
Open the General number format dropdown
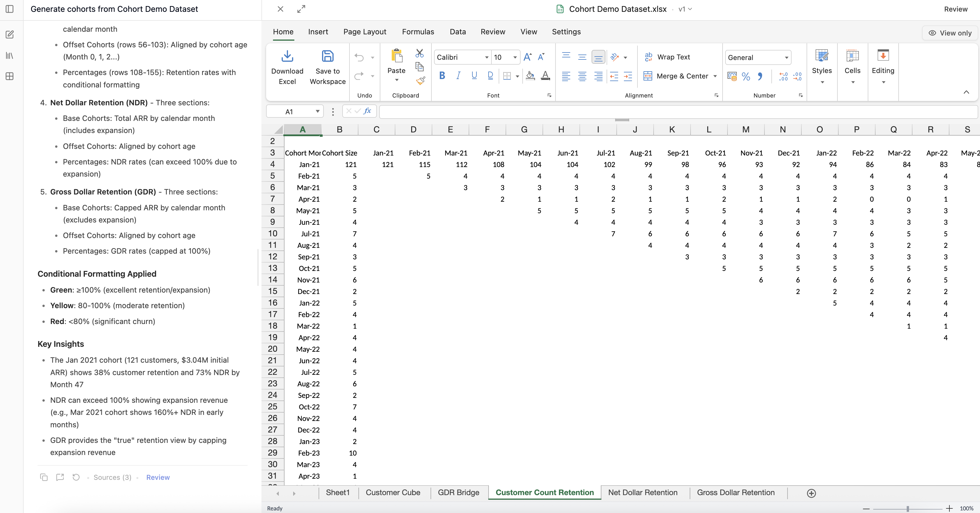pos(786,57)
